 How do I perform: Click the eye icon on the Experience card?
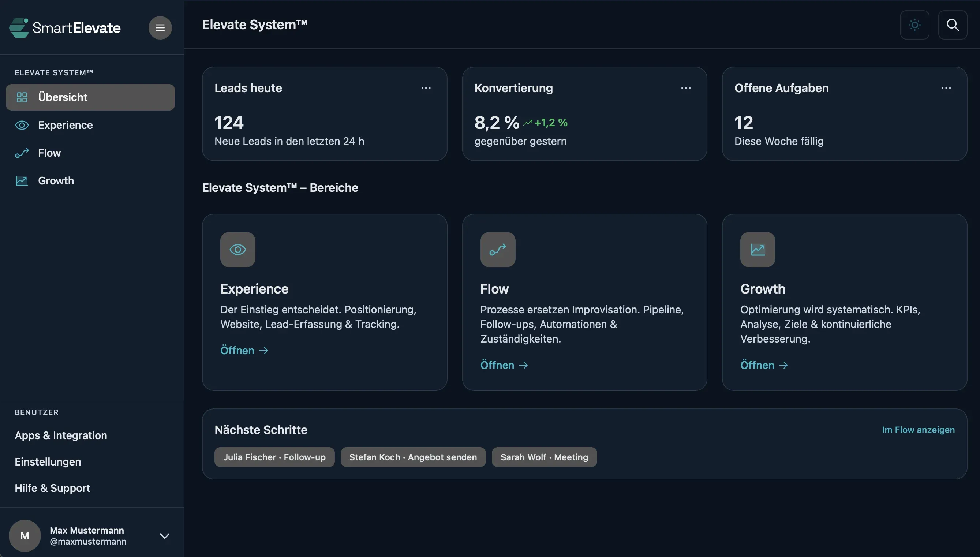click(237, 250)
